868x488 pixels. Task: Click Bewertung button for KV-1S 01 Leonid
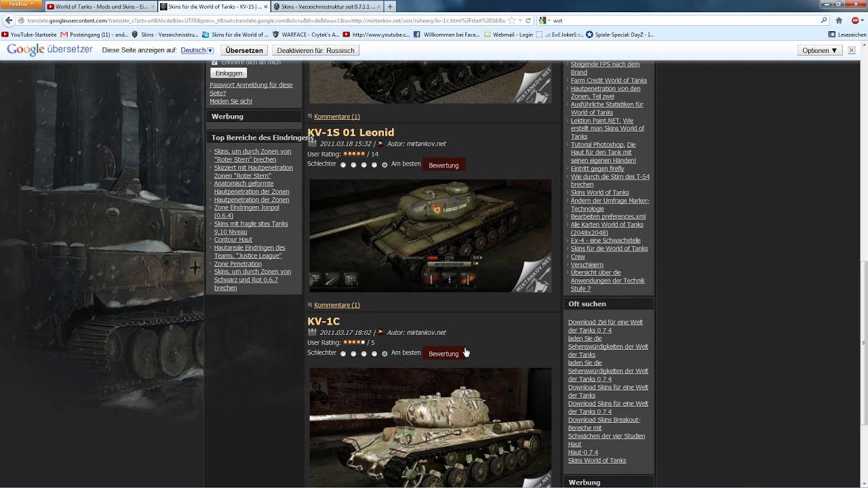(443, 165)
